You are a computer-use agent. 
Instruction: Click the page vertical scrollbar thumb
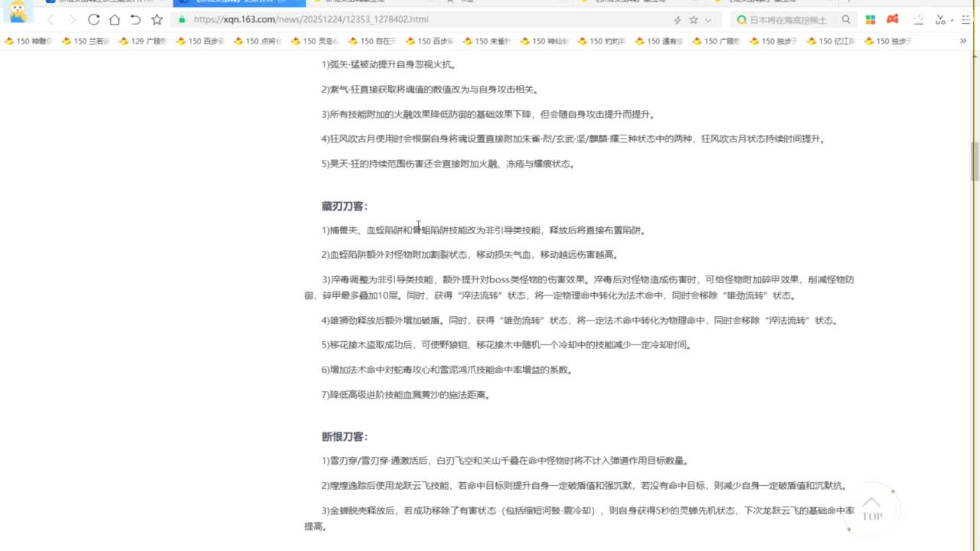[x=975, y=161]
